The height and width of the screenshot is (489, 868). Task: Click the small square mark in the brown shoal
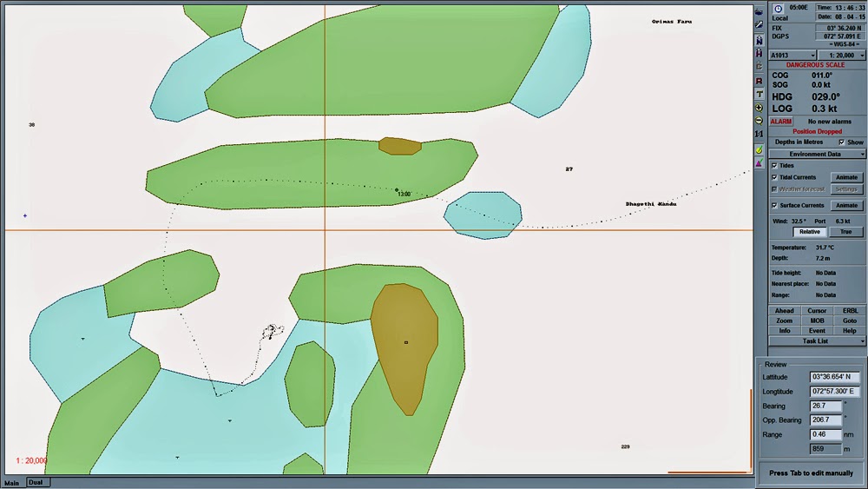click(x=406, y=343)
